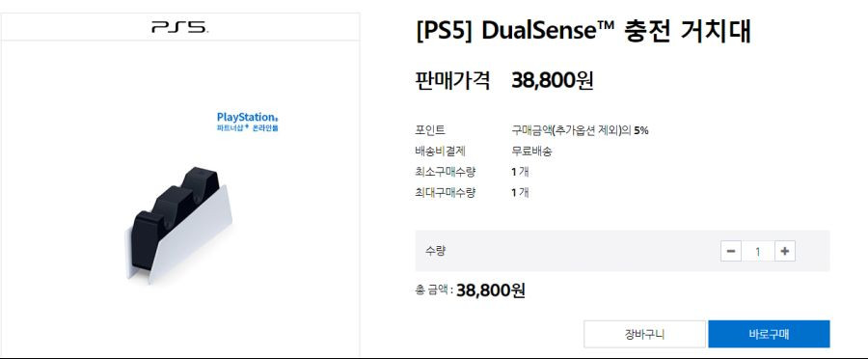Click the product title DualSense 충전 거치대

(x=583, y=31)
